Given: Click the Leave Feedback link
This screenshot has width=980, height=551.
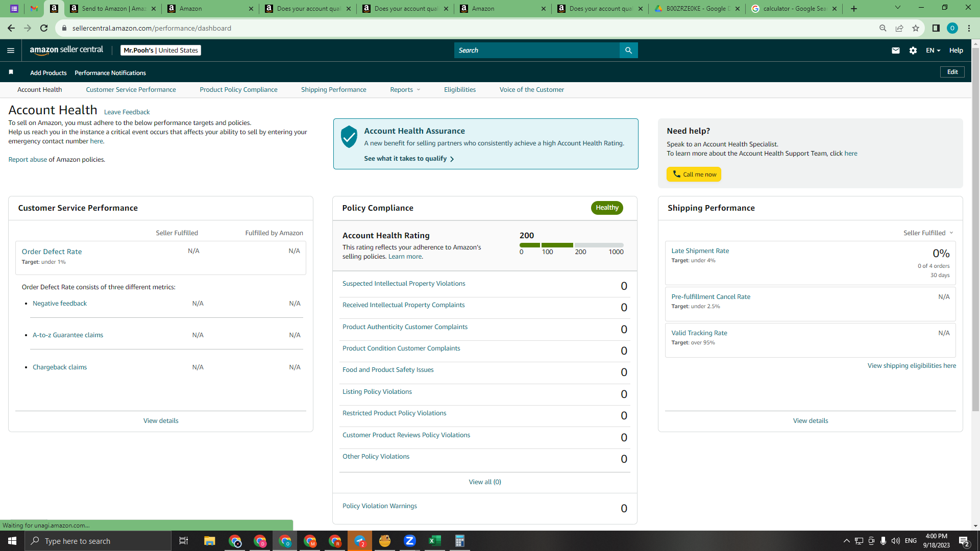Looking at the screenshot, I should tap(127, 112).
